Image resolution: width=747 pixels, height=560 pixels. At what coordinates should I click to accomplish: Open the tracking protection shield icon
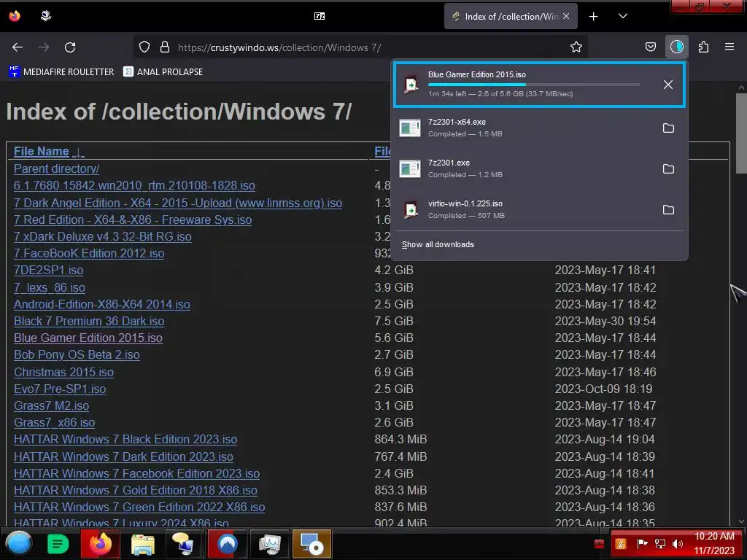144,47
